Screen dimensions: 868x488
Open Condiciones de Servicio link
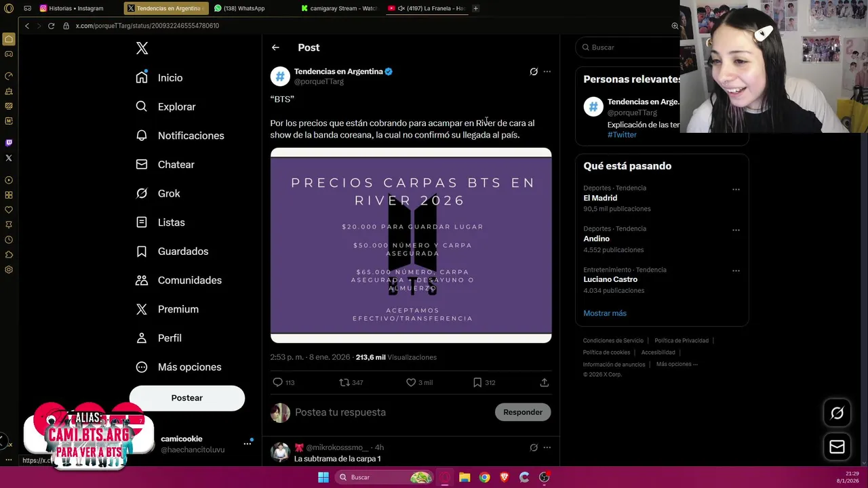(x=613, y=340)
